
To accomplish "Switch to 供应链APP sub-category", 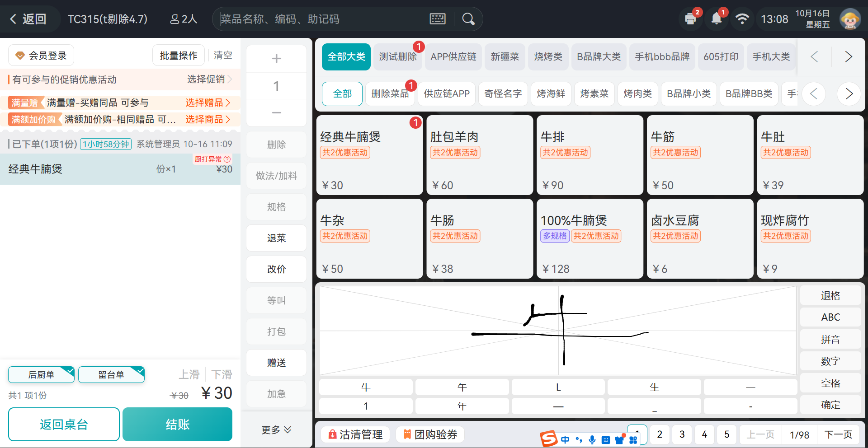I will coord(447,94).
